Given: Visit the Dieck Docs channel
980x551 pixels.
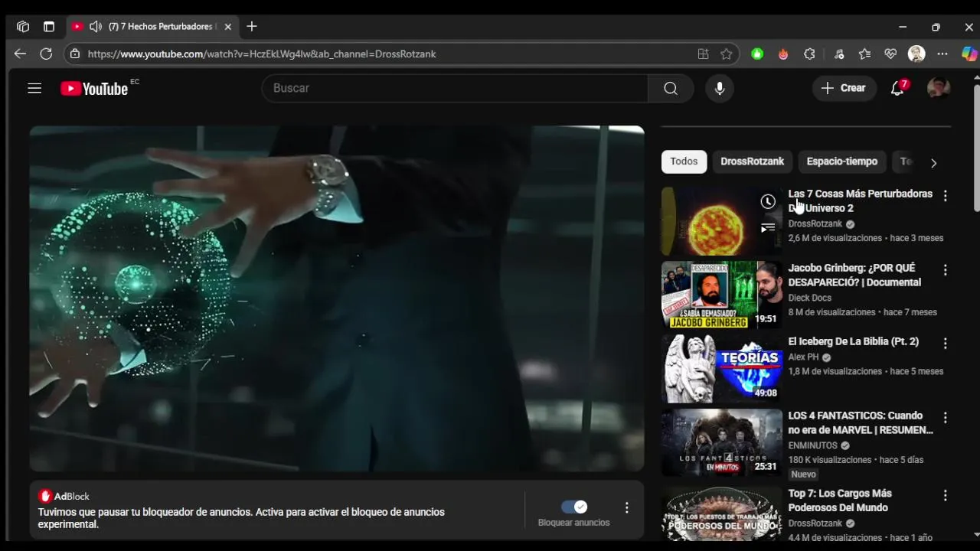Looking at the screenshot, I should (x=809, y=298).
